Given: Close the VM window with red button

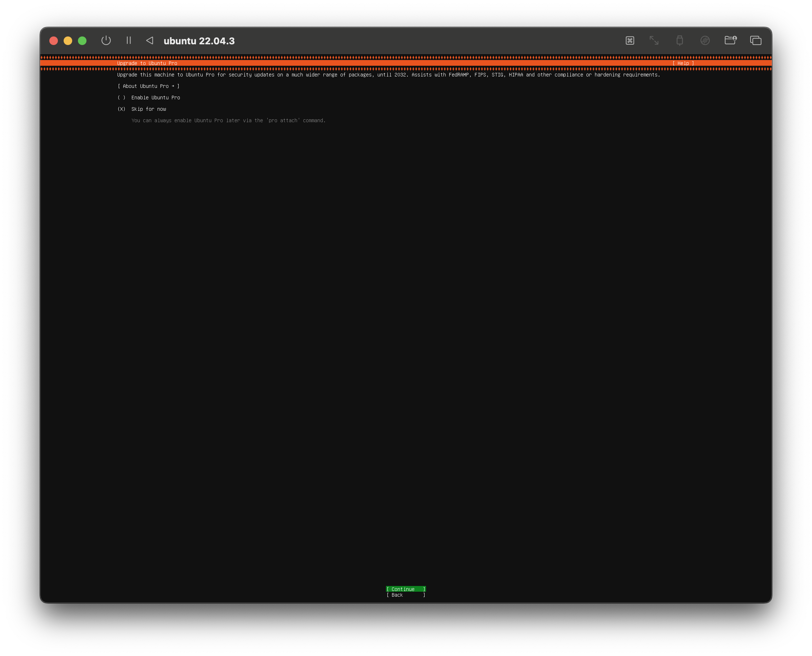Looking at the screenshot, I should pyautogui.click(x=54, y=41).
